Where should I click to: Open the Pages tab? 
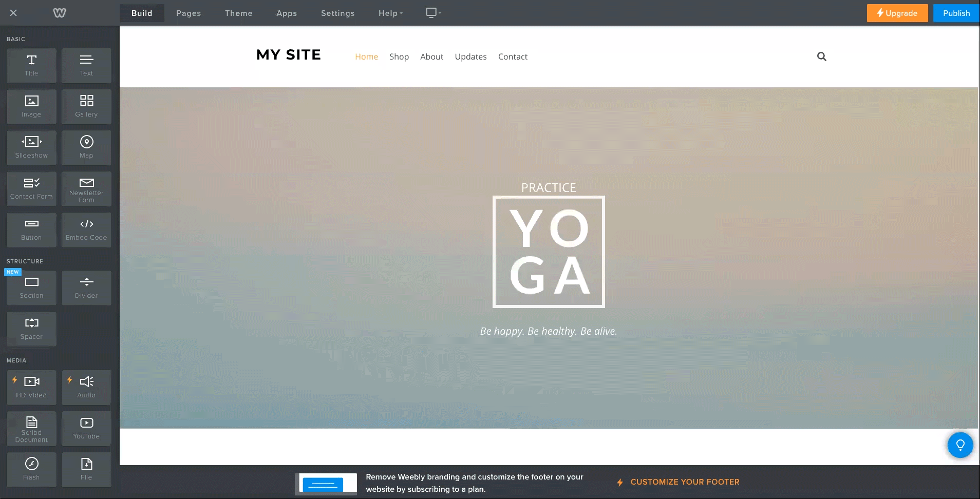[x=189, y=13]
